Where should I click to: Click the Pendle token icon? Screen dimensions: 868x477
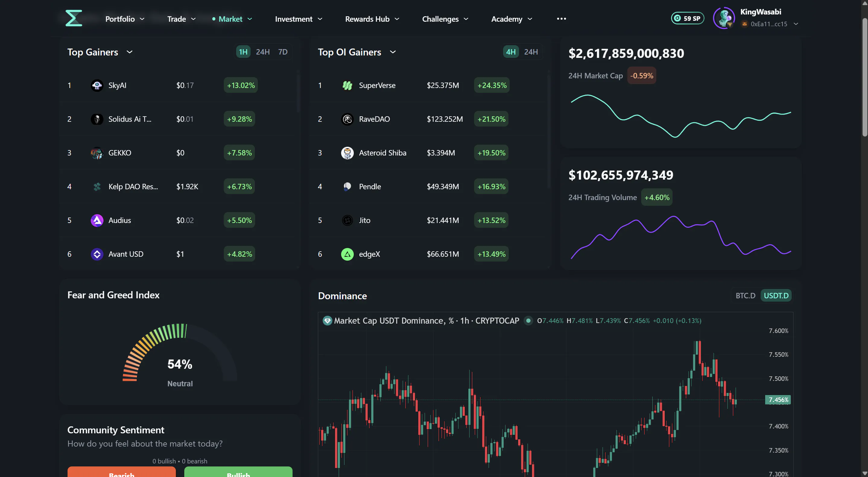347,187
